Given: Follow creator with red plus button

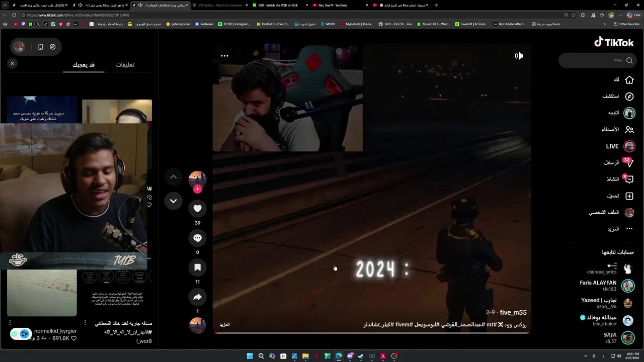Looking at the screenshot, I should 197,189.
